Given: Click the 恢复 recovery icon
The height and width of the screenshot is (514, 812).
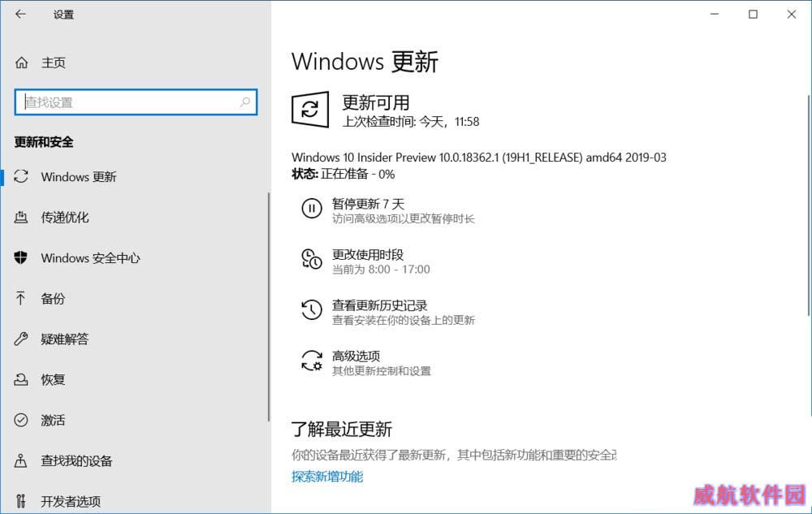Looking at the screenshot, I should pyautogui.click(x=21, y=379).
